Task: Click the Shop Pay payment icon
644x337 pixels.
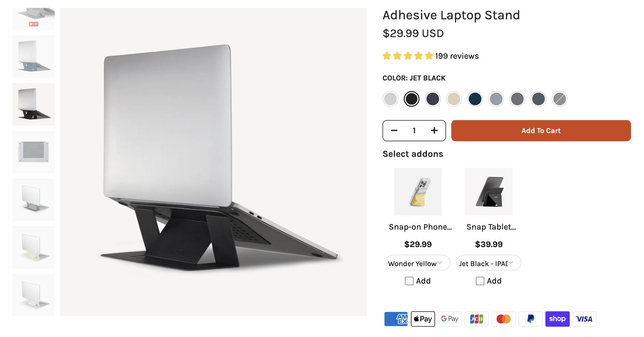Action: point(557,319)
